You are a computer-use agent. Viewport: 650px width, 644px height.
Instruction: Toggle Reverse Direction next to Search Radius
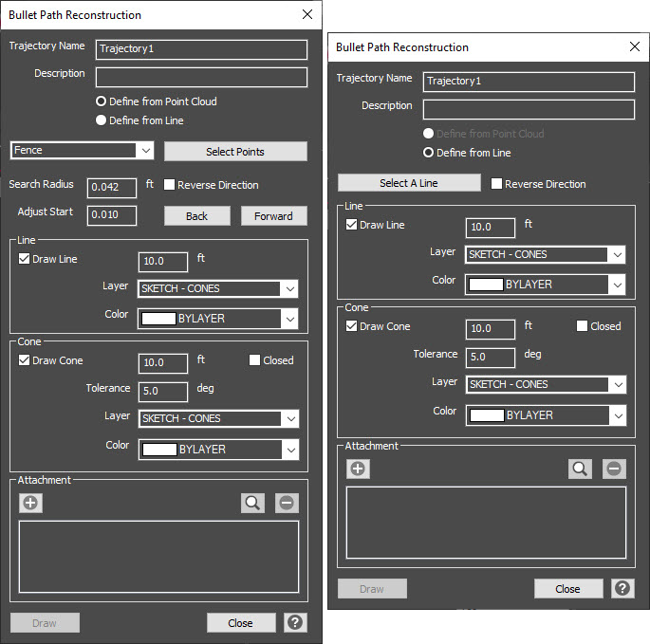tap(170, 185)
